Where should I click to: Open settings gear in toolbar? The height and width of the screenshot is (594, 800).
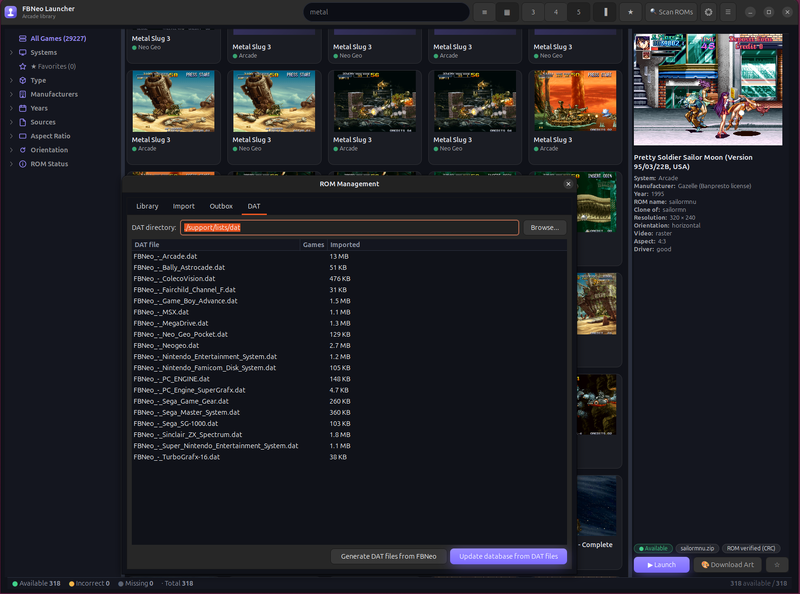[x=709, y=12]
